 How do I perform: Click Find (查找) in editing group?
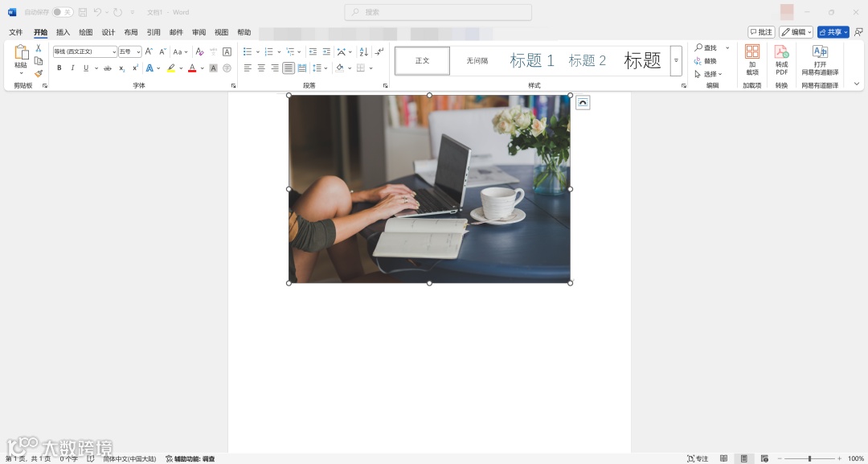706,48
